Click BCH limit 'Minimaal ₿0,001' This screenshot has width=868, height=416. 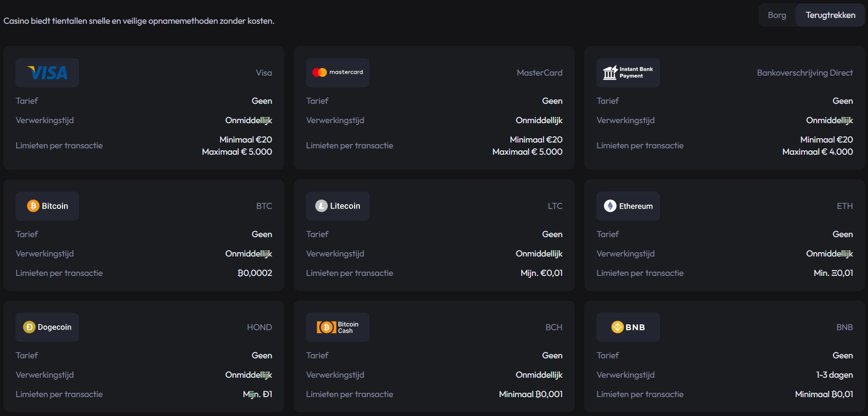pos(530,394)
